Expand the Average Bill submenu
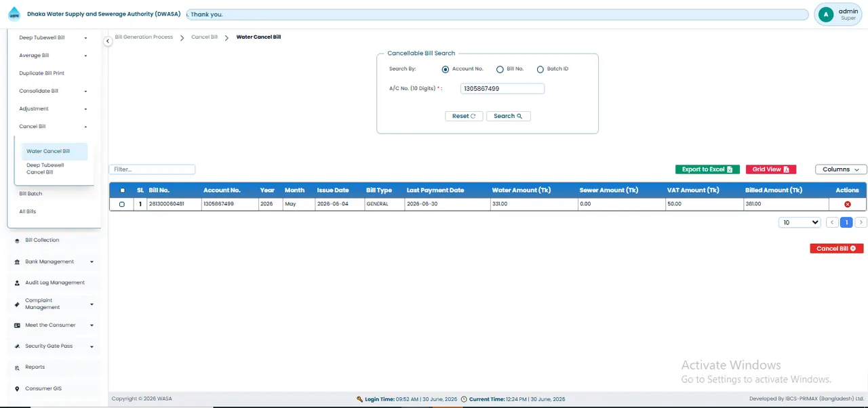 tap(85, 56)
